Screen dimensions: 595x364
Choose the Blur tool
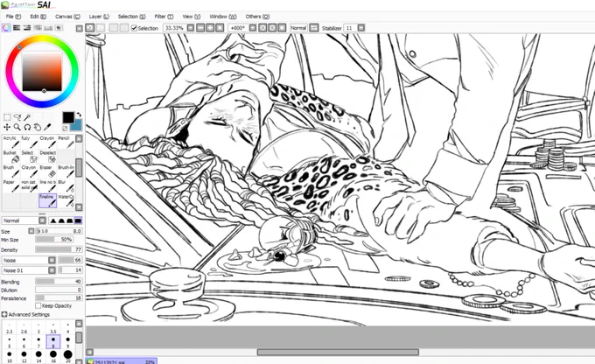[x=66, y=186]
